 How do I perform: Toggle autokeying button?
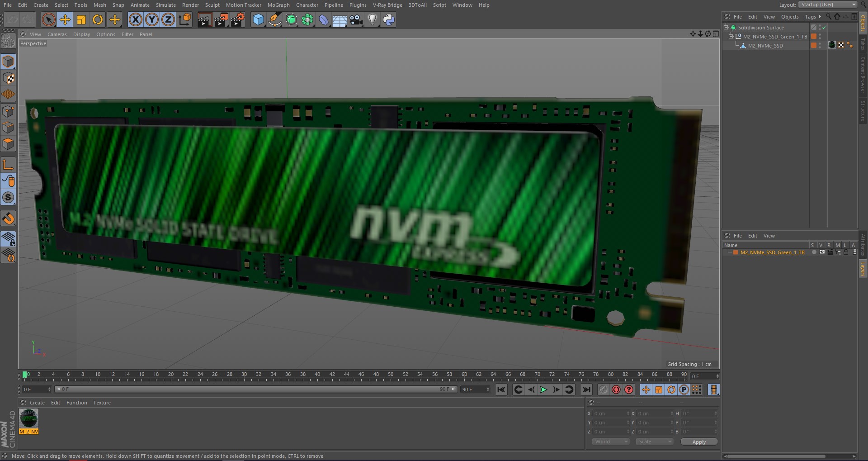[x=616, y=390]
